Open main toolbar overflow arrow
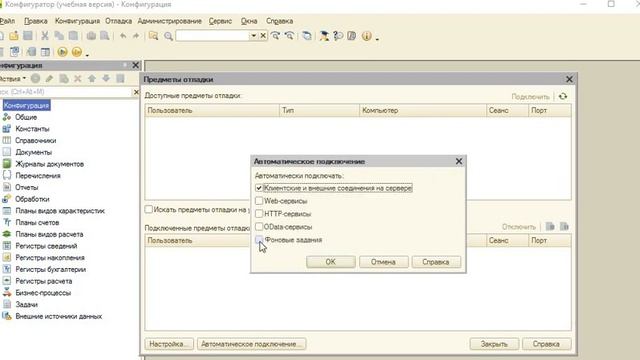 click(x=377, y=39)
